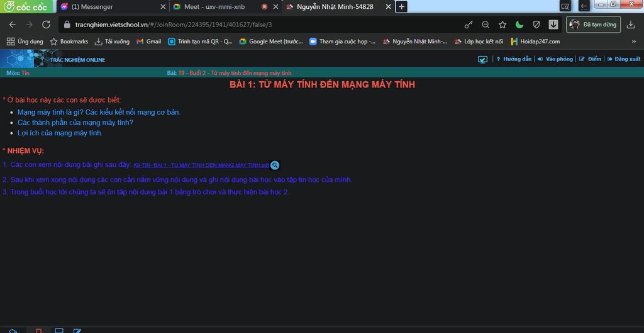Open the Vào phòng menu item

pyautogui.click(x=555, y=59)
